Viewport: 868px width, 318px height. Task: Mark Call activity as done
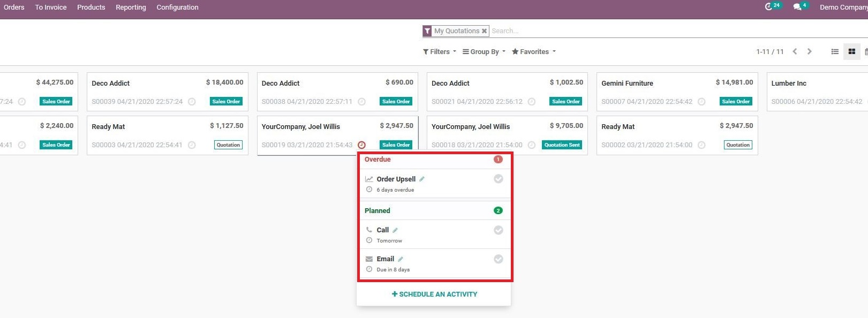pos(498,230)
